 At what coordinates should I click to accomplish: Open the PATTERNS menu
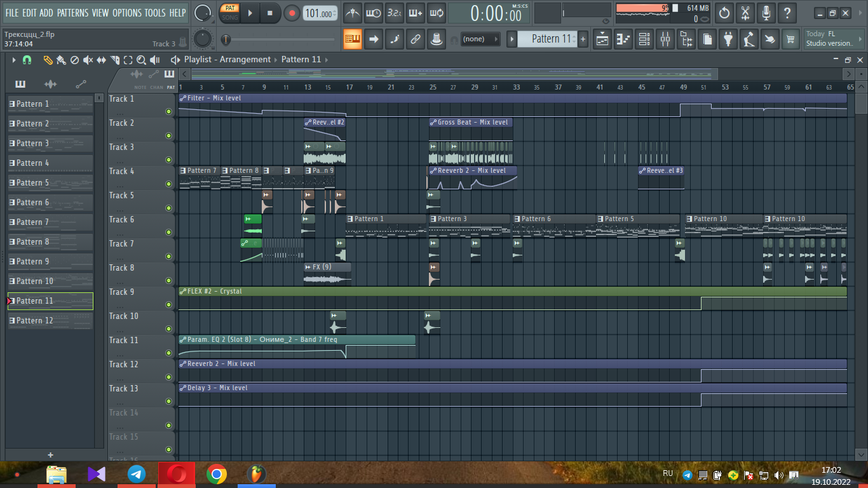click(72, 13)
